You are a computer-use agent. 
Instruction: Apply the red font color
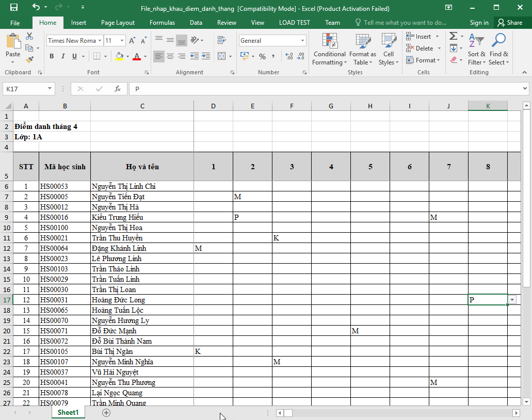(137, 56)
